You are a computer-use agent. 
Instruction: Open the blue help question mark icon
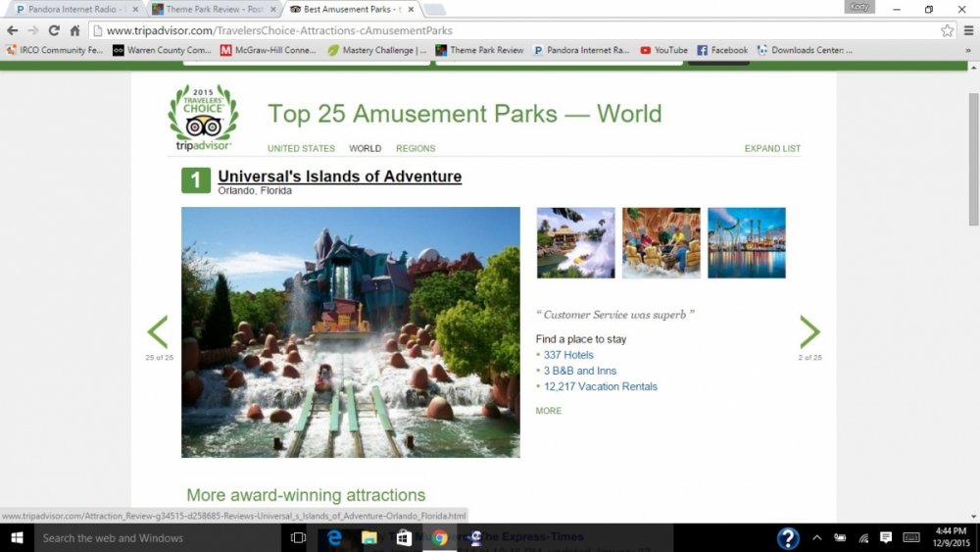(788, 537)
